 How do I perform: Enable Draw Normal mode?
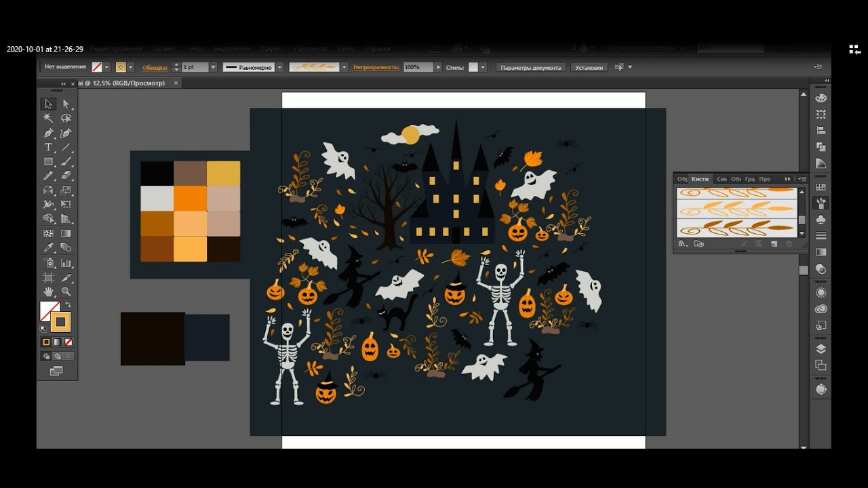point(46,356)
